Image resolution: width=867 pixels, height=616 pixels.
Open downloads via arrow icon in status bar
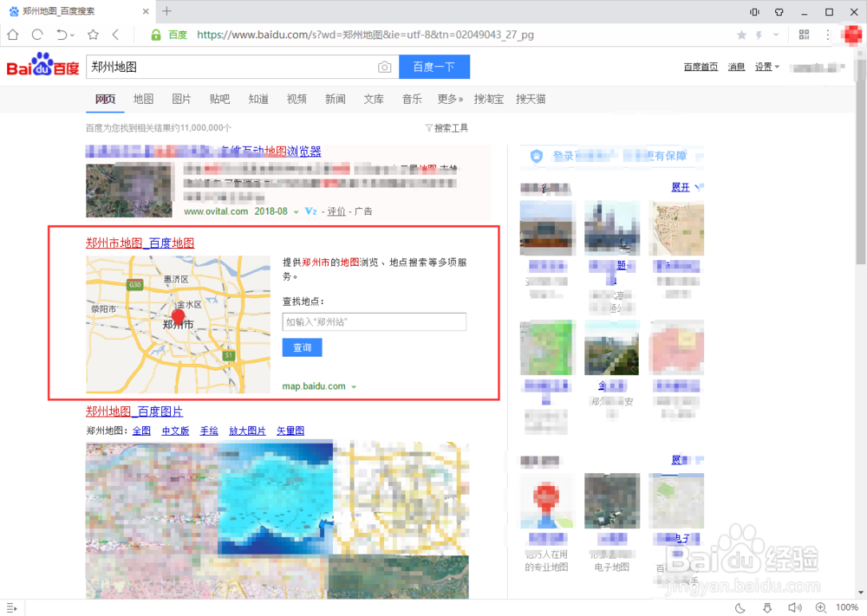point(767,607)
